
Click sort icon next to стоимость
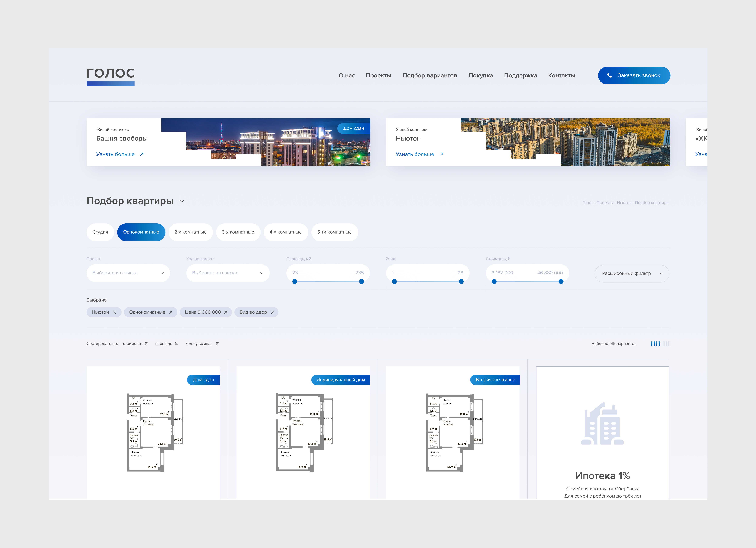(x=146, y=344)
